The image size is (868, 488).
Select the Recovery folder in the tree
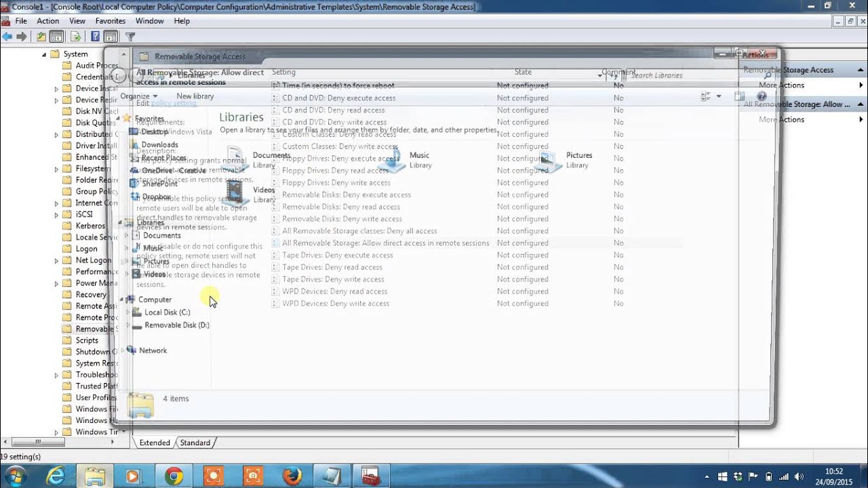[91, 295]
